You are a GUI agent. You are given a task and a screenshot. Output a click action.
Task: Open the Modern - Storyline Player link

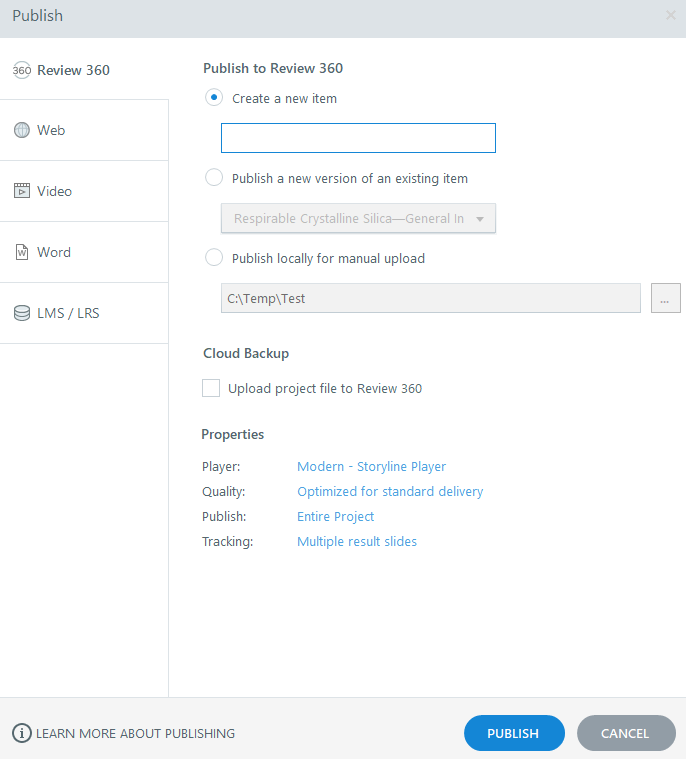click(x=371, y=467)
